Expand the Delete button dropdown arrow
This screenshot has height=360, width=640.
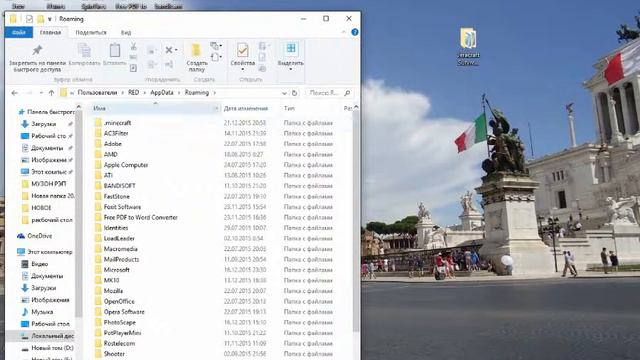(x=176, y=50)
